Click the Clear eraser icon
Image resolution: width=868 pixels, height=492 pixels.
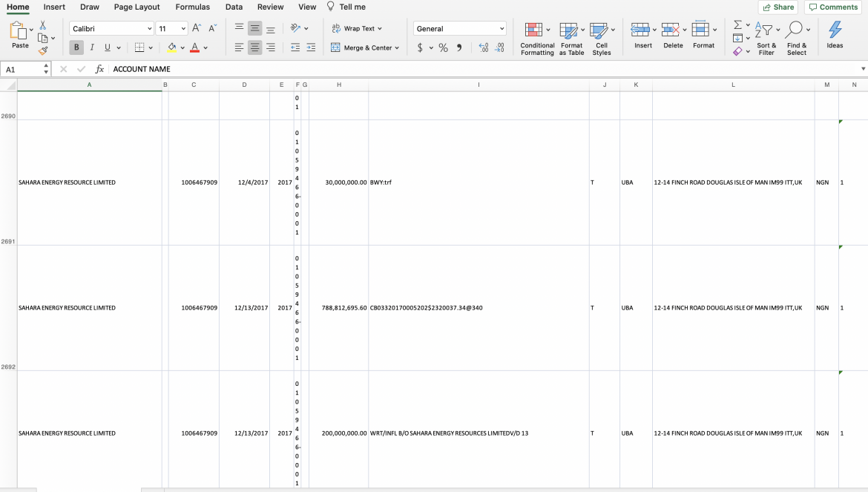click(x=737, y=51)
